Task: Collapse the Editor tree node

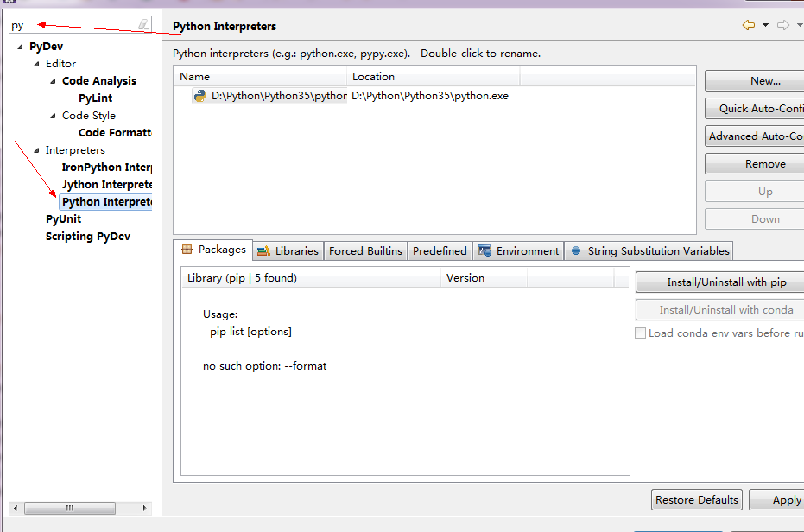Action: coord(36,64)
